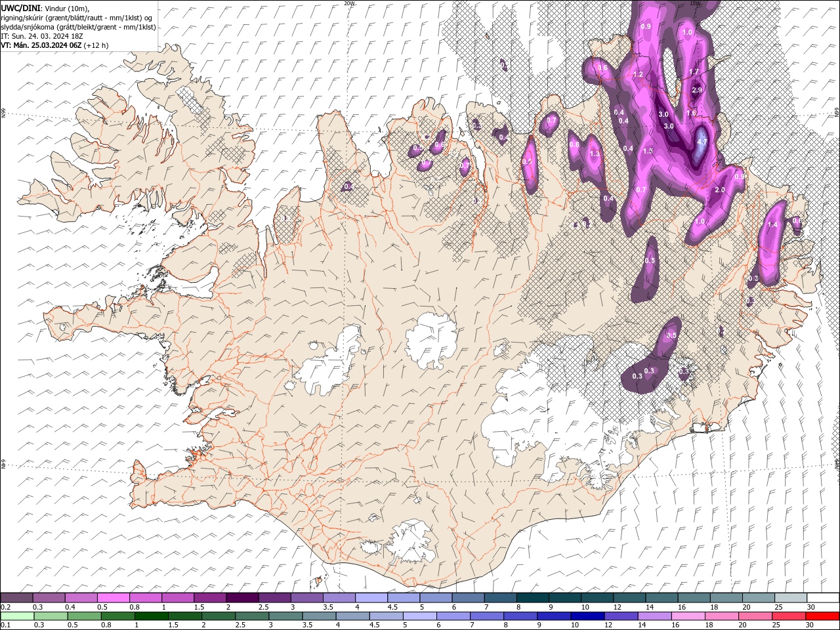840x630 pixels.
Task: Click the lower violet swatch between 14 and 16
Action: pos(654,616)
